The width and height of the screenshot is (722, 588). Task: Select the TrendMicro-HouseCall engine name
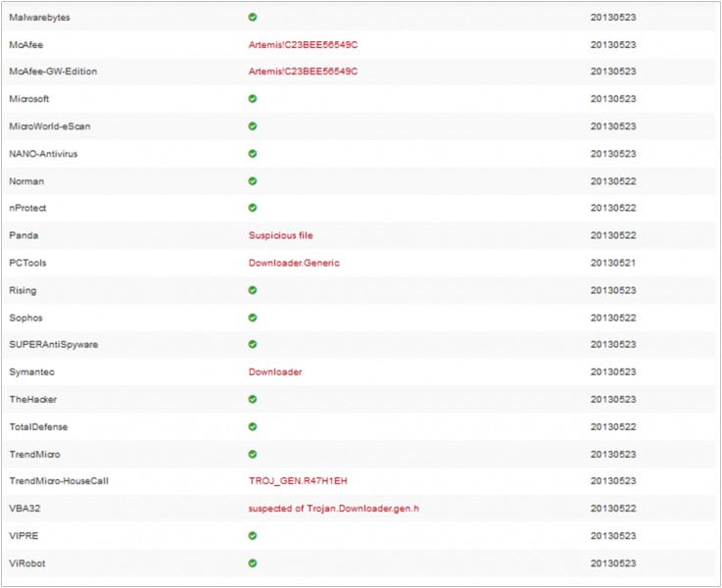(59, 482)
